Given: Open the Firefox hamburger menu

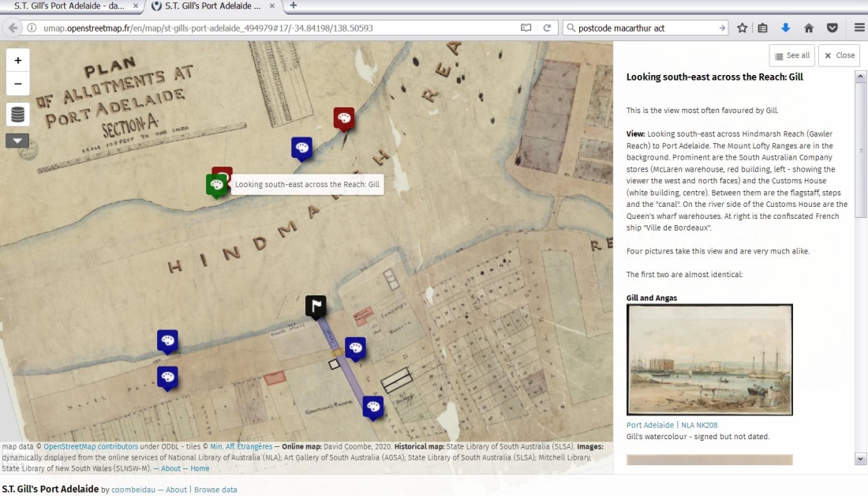Looking at the screenshot, I should click(x=859, y=28).
